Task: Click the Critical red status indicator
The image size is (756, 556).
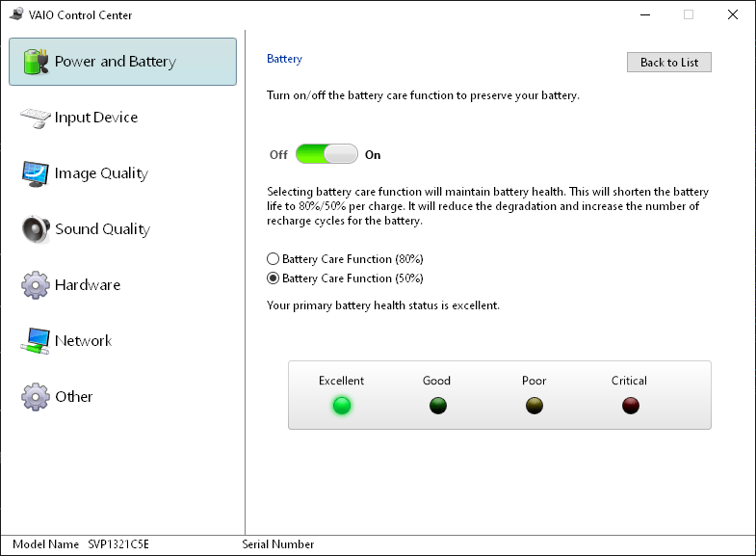Action: coord(631,406)
